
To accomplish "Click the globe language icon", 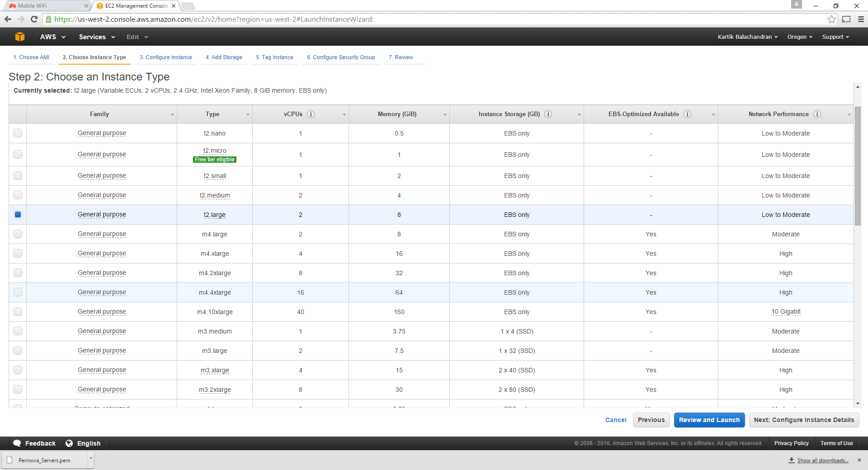I will pyautogui.click(x=69, y=443).
